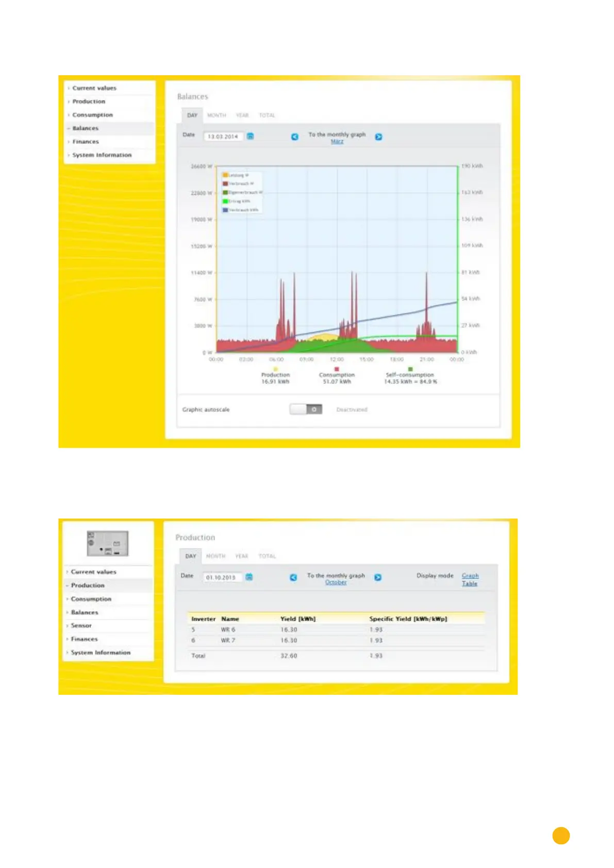Open date calendar picker on Production page

pos(249,577)
